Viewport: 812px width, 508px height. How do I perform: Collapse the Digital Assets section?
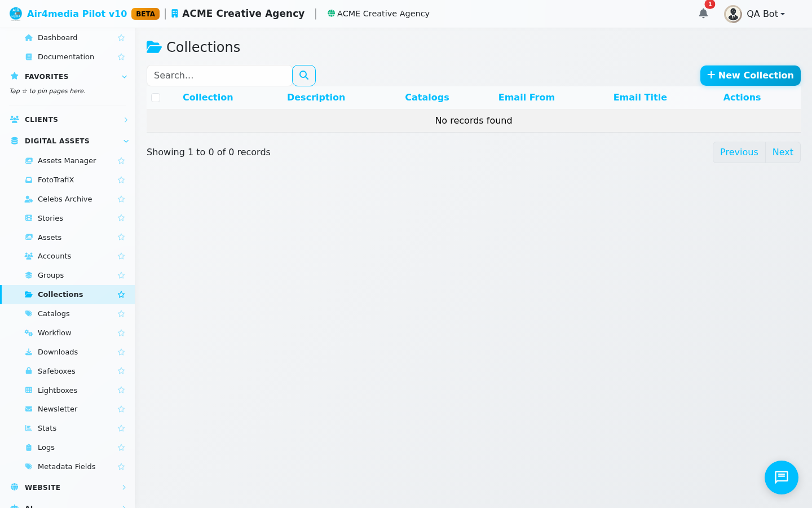pyautogui.click(x=68, y=141)
